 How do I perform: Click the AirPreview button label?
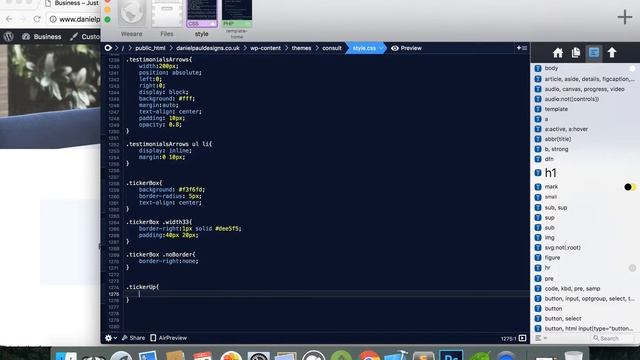(x=173, y=338)
